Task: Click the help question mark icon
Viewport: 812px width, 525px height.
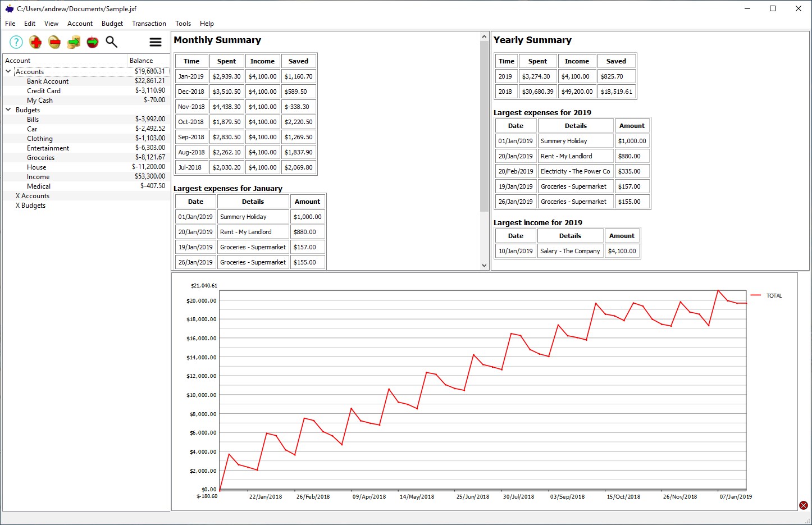Action: pos(16,42)
